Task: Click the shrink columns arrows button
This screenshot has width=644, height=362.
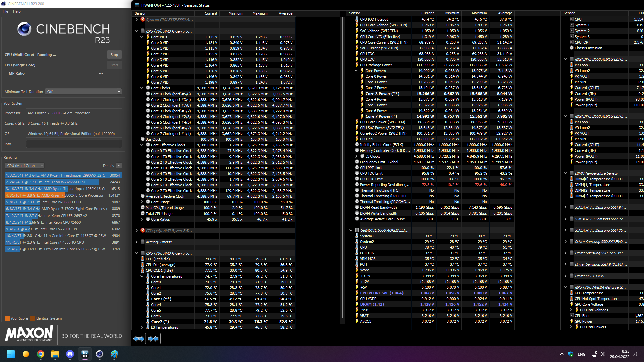Action: 154,339
